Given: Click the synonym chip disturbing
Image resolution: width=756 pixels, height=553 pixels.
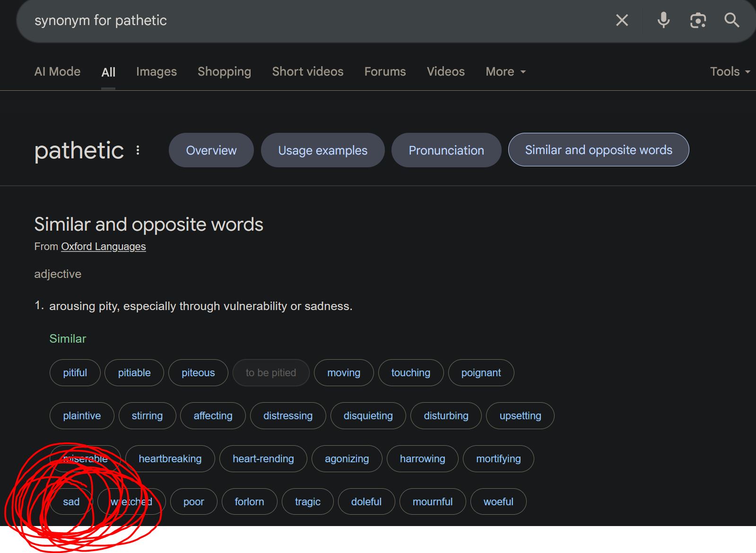Looking at the screenshot, I should [x=446, y=415].
